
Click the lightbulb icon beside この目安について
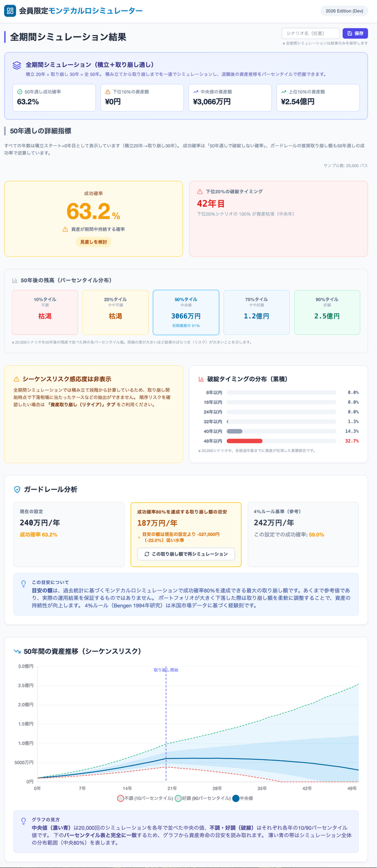tap(23, 584)
